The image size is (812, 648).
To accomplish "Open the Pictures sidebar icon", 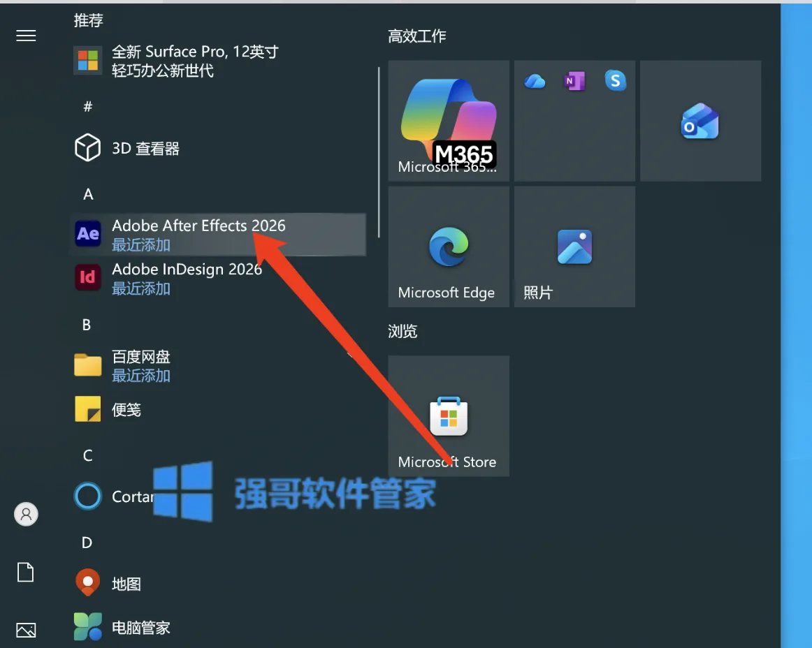I will pos(26,630).
